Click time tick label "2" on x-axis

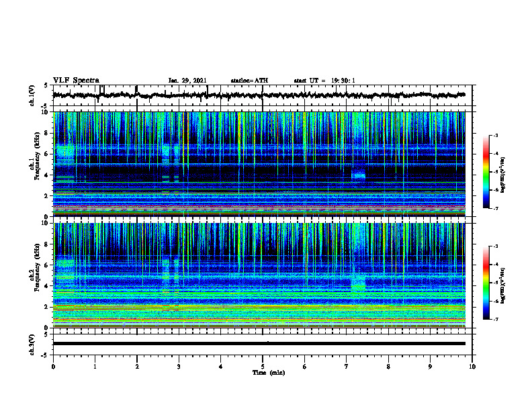tap(137, 367)
